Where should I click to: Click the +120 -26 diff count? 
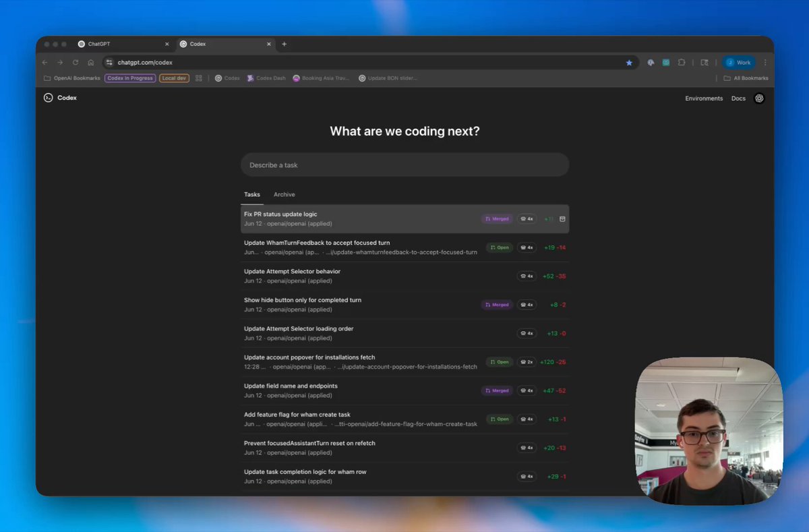coord(553,362)
